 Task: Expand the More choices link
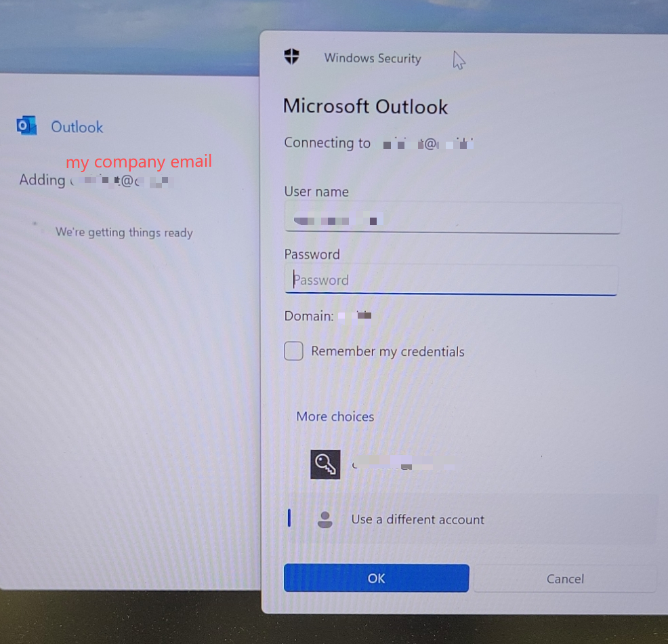(335, 416)
